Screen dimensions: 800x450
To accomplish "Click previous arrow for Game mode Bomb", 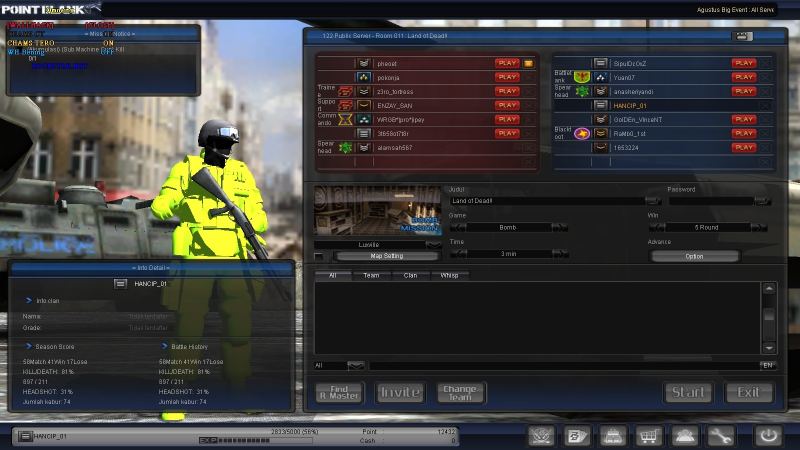I will click(458, 228).
